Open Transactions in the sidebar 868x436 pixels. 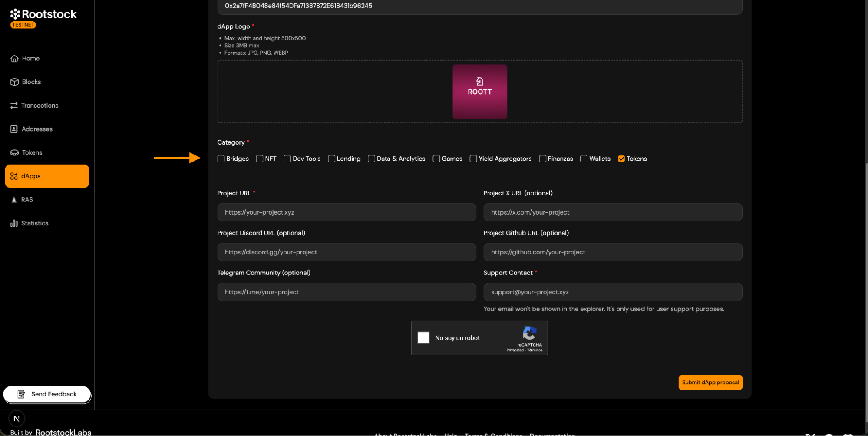(39, 106)
